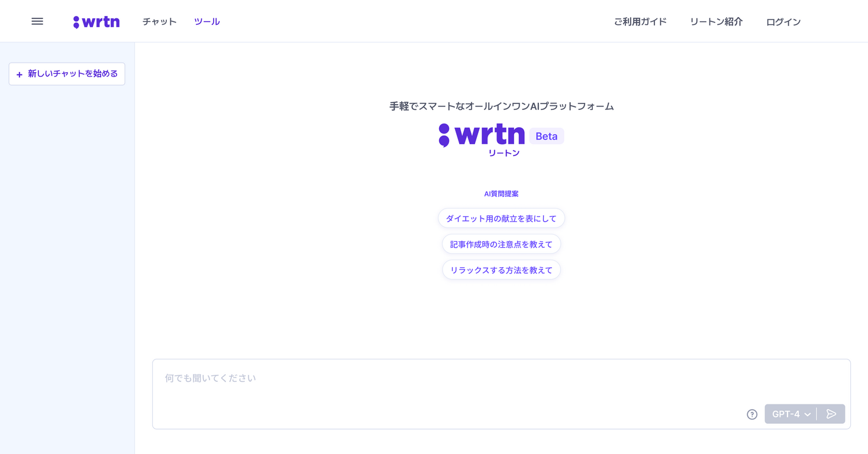Click the Beta badge next to the logo

coord(546,136)
